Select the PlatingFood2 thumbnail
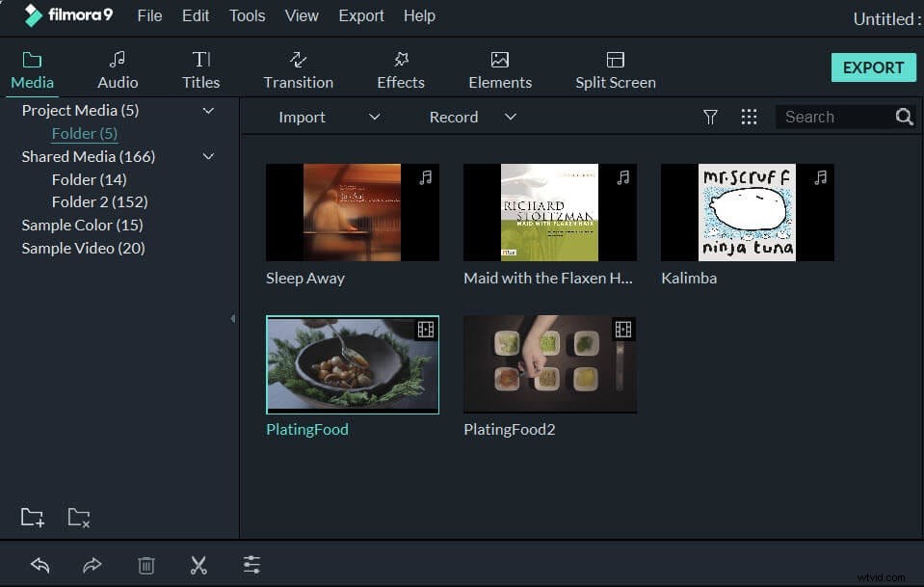 [549, 364]
